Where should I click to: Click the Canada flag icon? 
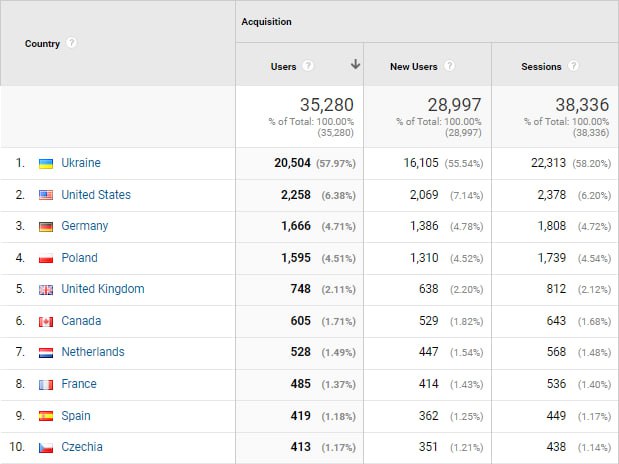[x=46, y=321]
